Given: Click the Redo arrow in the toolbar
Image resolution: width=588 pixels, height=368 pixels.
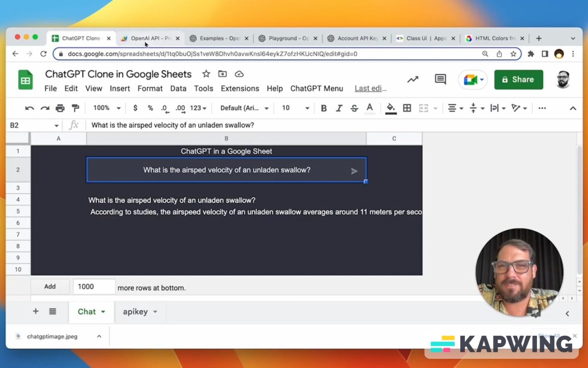Looking at the screenshot, I should click(x=45, y=108).
